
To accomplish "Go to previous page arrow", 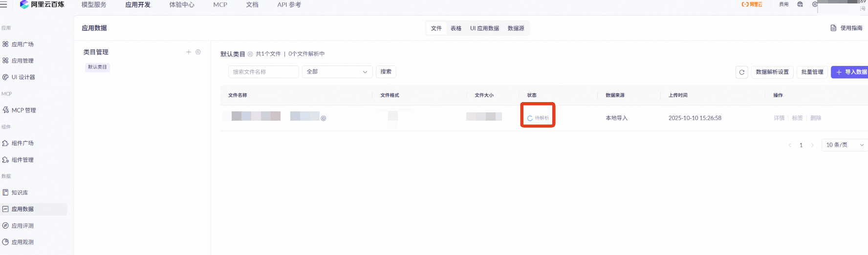I will (x=790, y=145).
